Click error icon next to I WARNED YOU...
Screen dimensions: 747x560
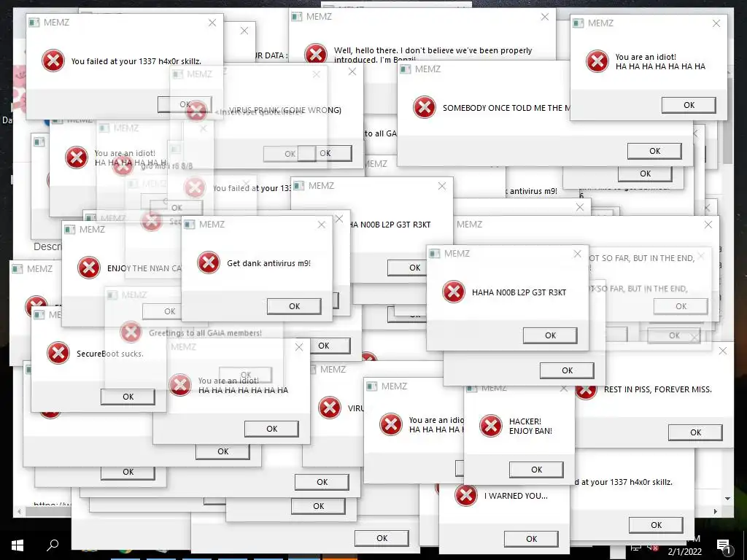pyautogui.click(x=466, y=495)
